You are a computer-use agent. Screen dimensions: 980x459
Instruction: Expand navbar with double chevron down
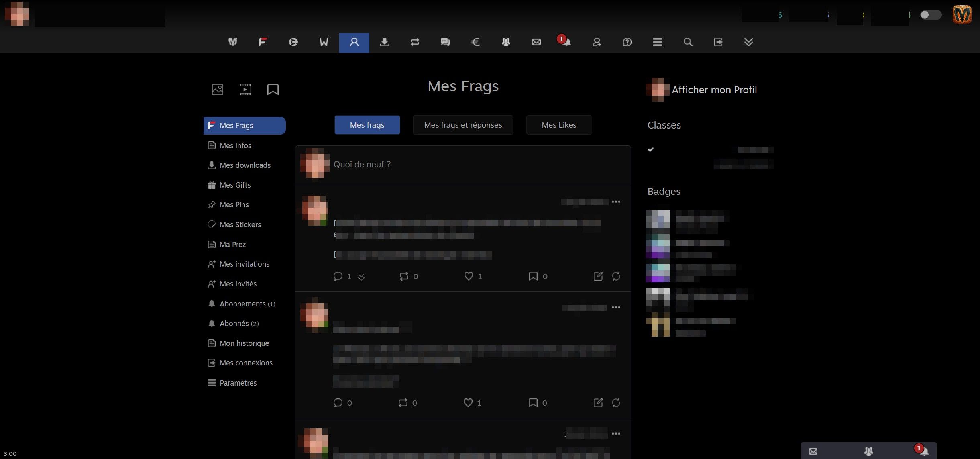coord(748,42)
